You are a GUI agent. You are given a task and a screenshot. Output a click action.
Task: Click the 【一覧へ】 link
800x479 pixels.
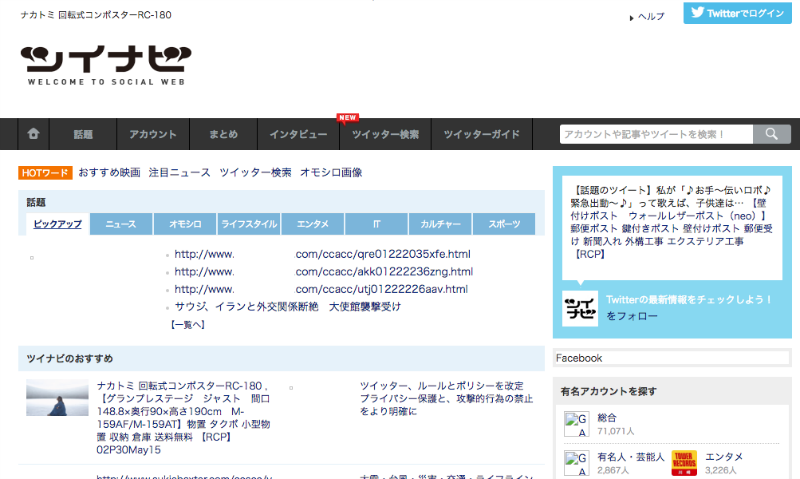click(188, 324)
